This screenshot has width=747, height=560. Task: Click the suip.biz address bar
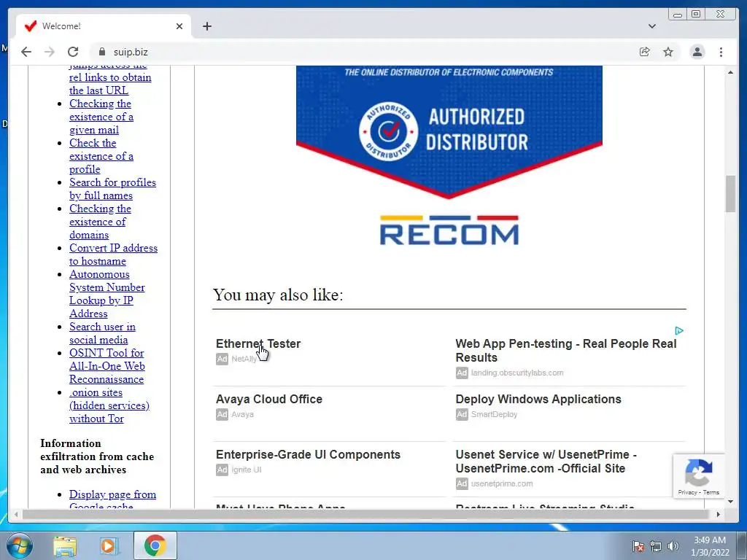tap(362, 52)
